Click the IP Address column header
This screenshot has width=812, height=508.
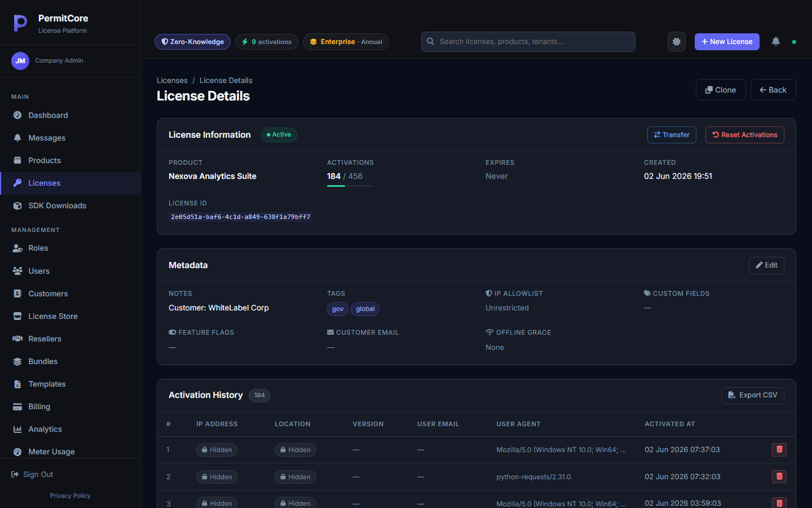[x=217, y=424]
